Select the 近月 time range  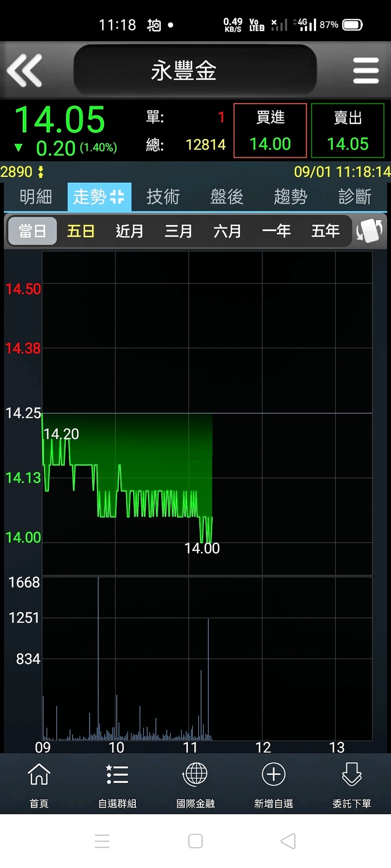pyautogui.click(x=130, y=231)
